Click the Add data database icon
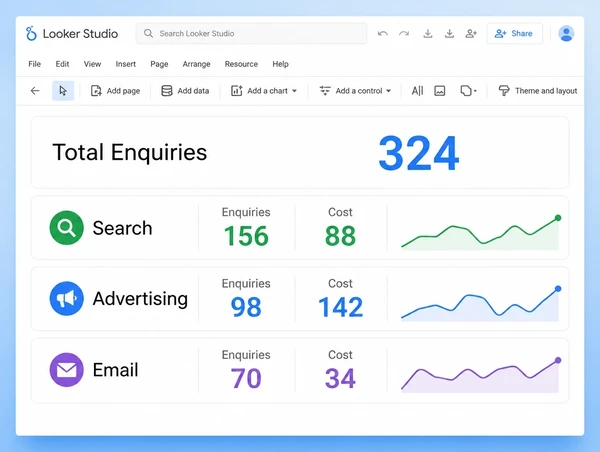The width and height of the screenshot is (600, 452). [x=167, y=91]
